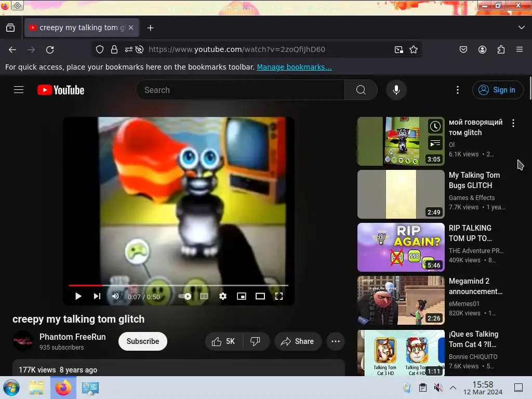The image size is (532, 399).
Task: Open the Share dialog
Action: (x=298, y=341)
